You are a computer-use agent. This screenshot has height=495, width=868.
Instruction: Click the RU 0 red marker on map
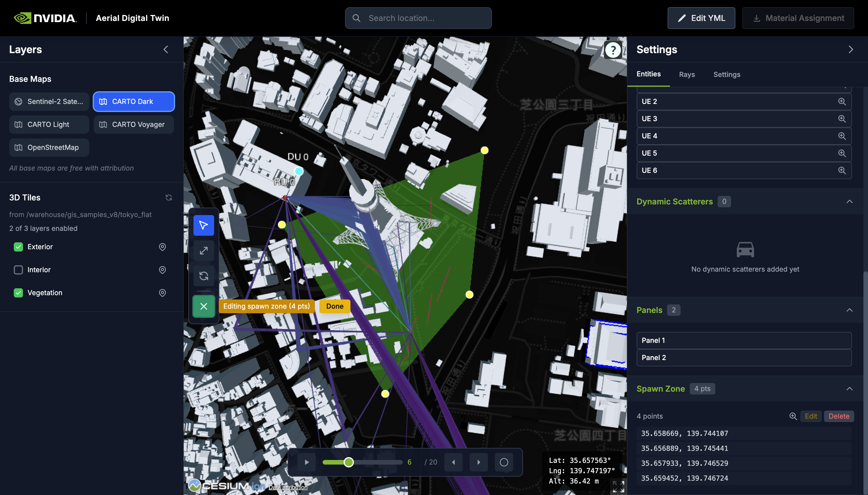click(285, 198)
